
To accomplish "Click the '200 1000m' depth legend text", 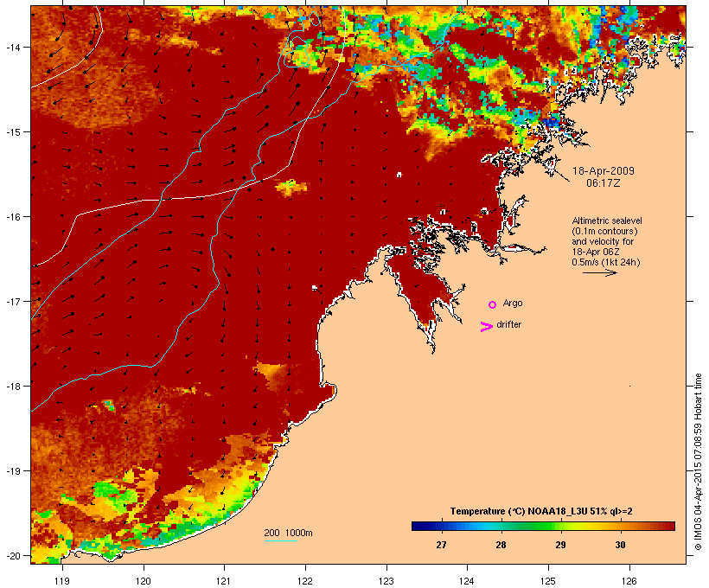I will click(x=288, y=533).
